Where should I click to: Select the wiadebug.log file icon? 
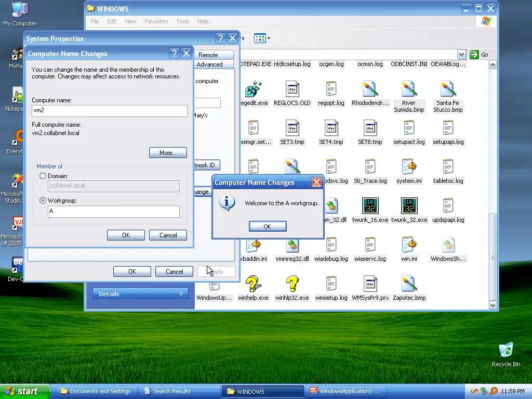coord(331,245)
